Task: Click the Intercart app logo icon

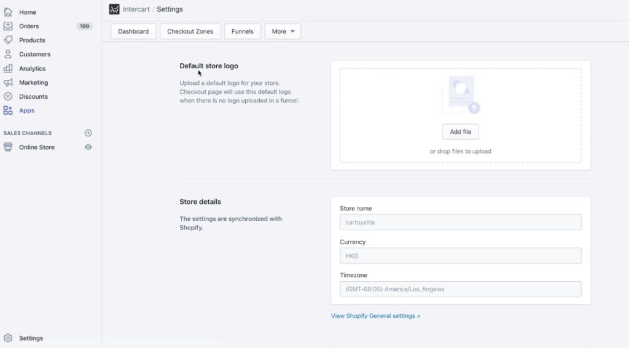Action: pos(114,9)
